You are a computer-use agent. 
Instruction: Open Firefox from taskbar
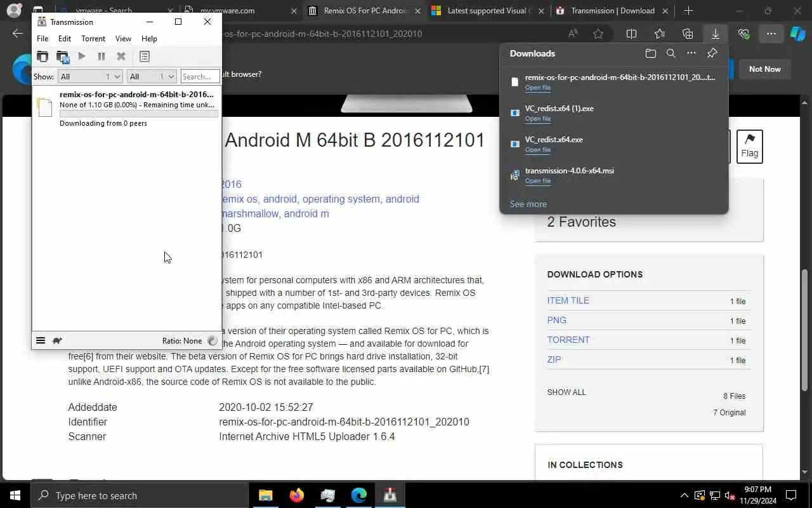tap(296, 495)
